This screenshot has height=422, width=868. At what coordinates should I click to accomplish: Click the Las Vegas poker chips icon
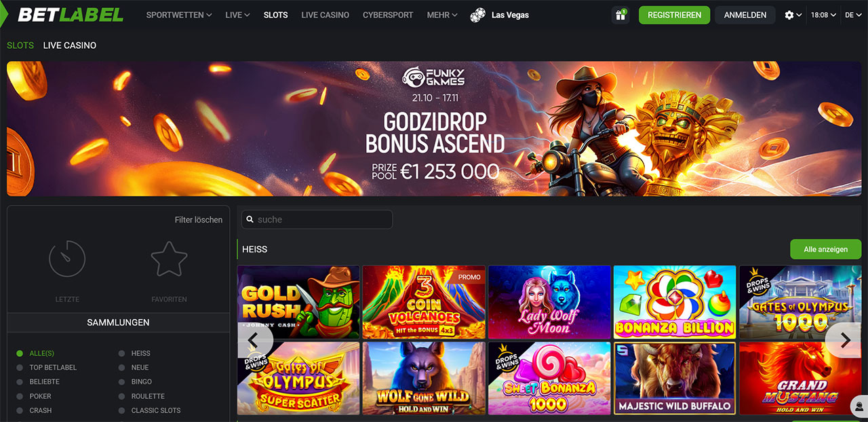click(478, 15)
